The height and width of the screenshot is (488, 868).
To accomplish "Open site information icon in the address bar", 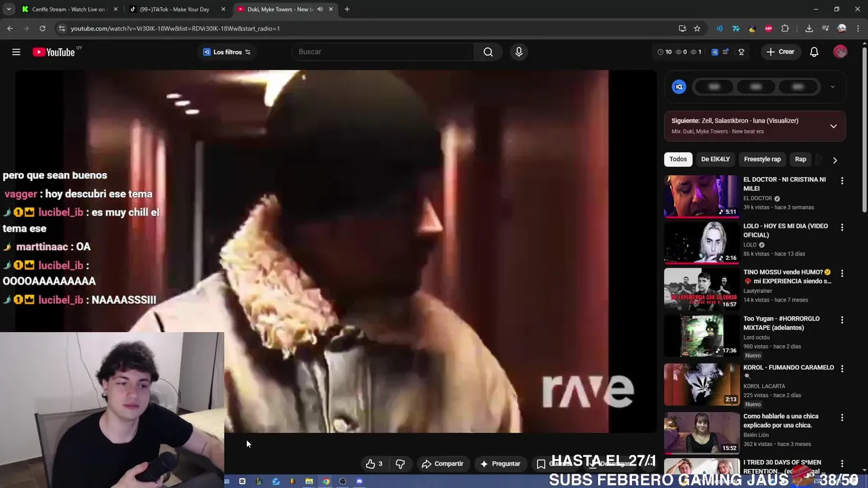I will (x=62, y=28).
